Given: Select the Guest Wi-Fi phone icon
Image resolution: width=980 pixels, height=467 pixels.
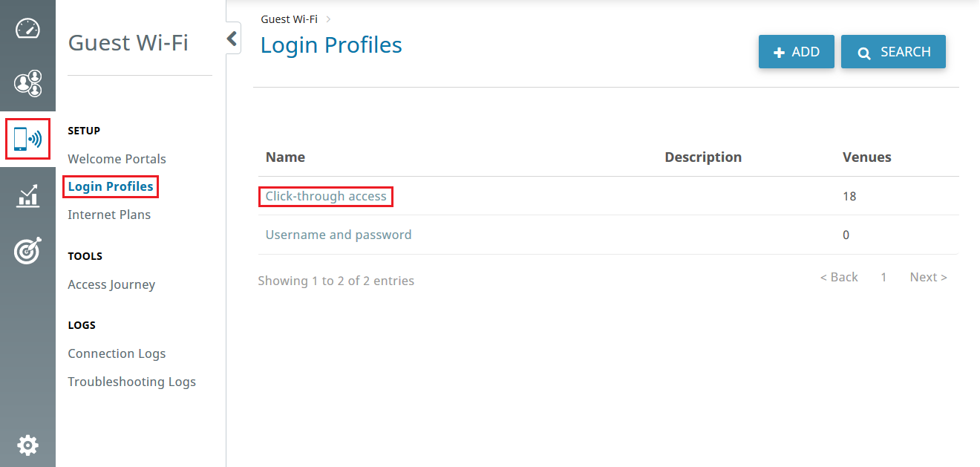Looking at the screenshot, I should point(27,139).
